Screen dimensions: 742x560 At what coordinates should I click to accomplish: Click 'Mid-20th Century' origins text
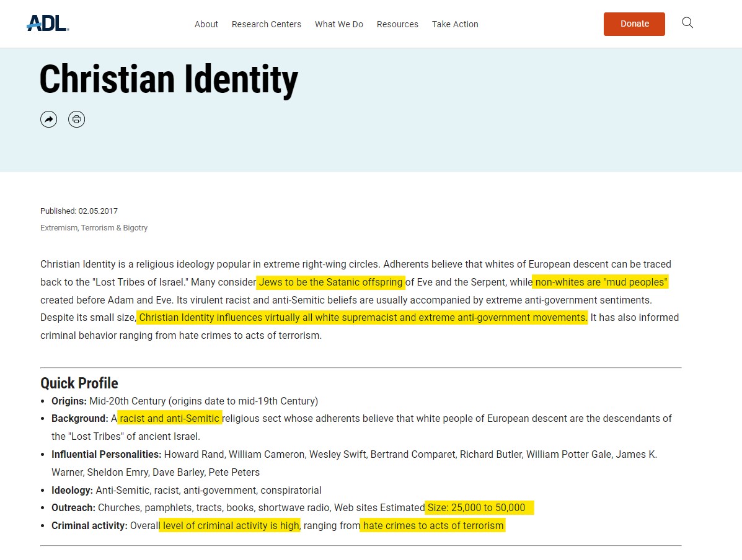point(127,401)
